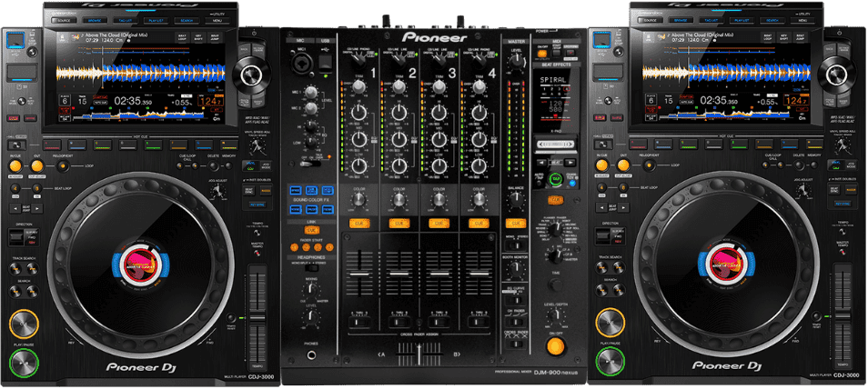Click the LINK CUE button on mixer
The width and height of the screenshot is (868, 389).
click(311, 230)
